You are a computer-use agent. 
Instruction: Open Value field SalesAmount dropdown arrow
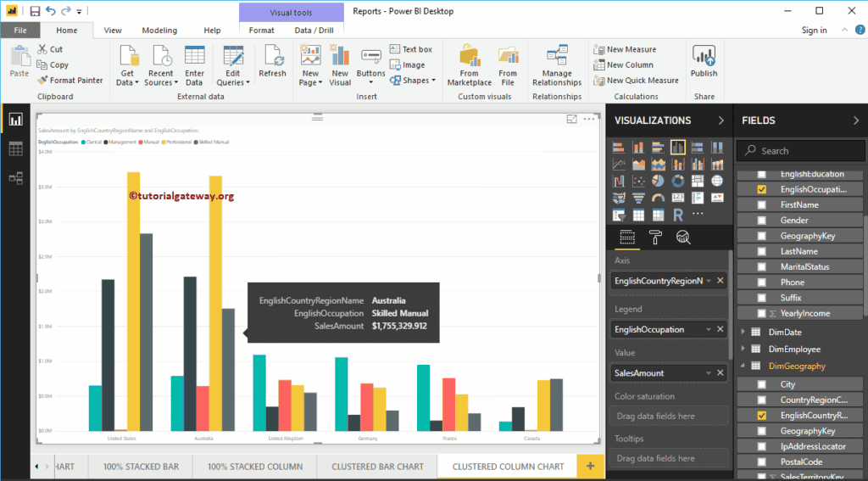(x=709, y=373)
